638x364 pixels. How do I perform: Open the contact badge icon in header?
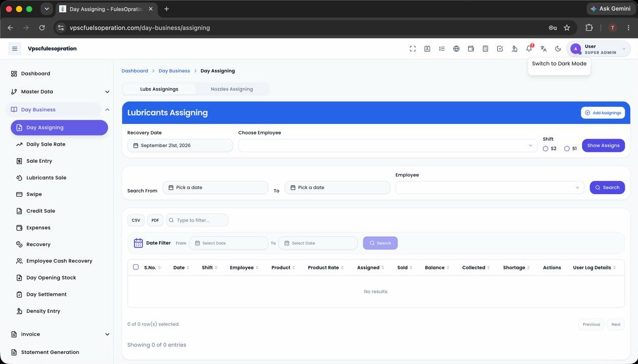click(x=427, y=49)
